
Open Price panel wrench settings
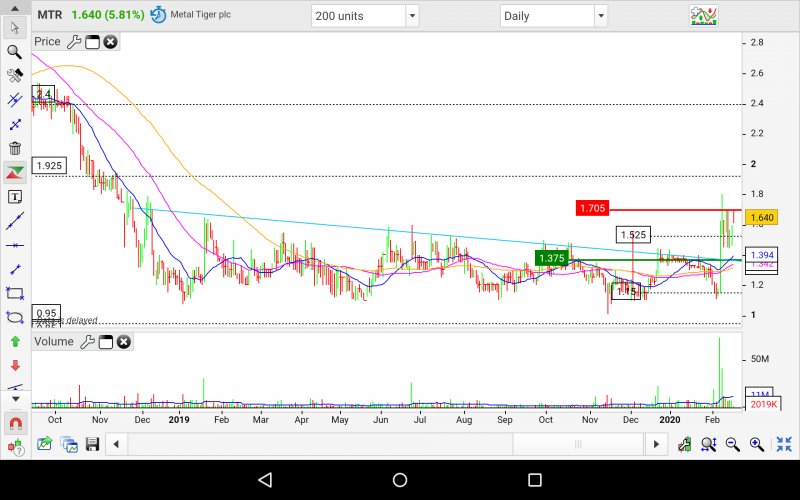tap(73, 42)
